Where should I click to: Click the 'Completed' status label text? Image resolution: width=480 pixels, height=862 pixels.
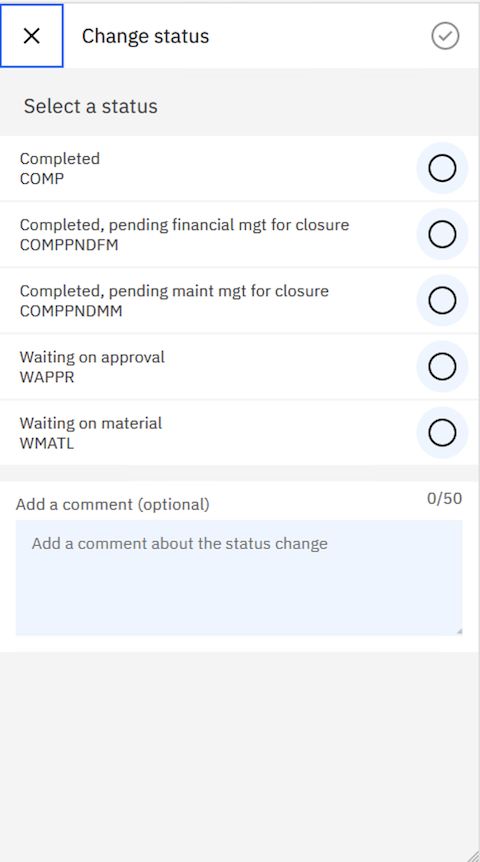tap(60, 159)
